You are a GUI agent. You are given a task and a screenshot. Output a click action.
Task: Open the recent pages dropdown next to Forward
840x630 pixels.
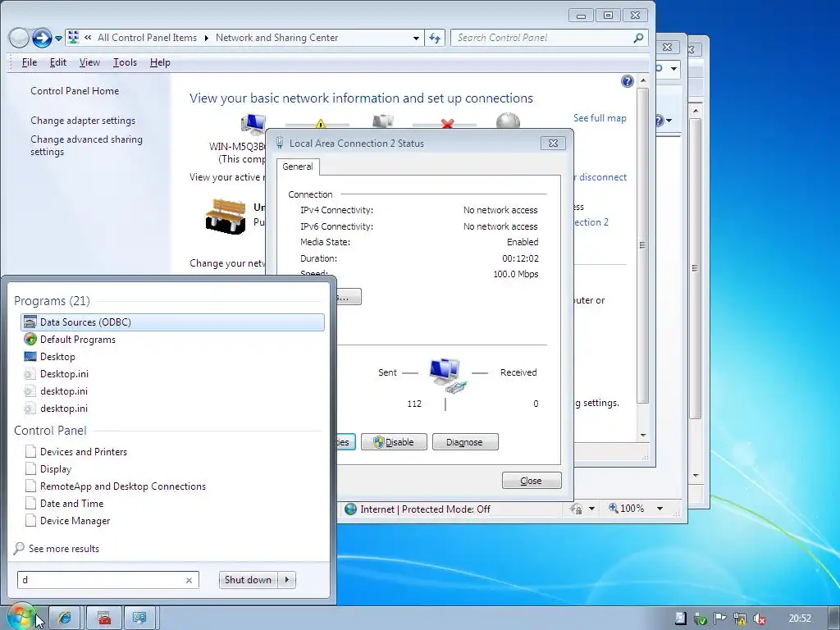click(58, 38)
